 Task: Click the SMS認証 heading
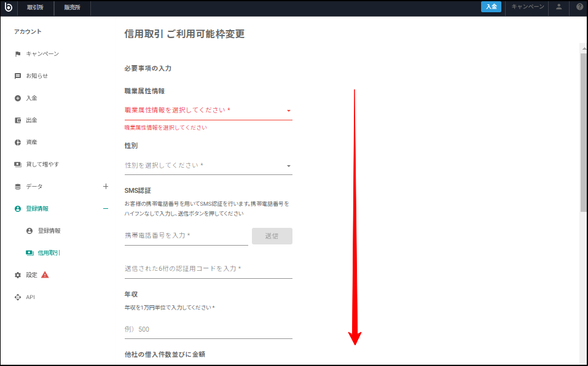coord(138,191)
